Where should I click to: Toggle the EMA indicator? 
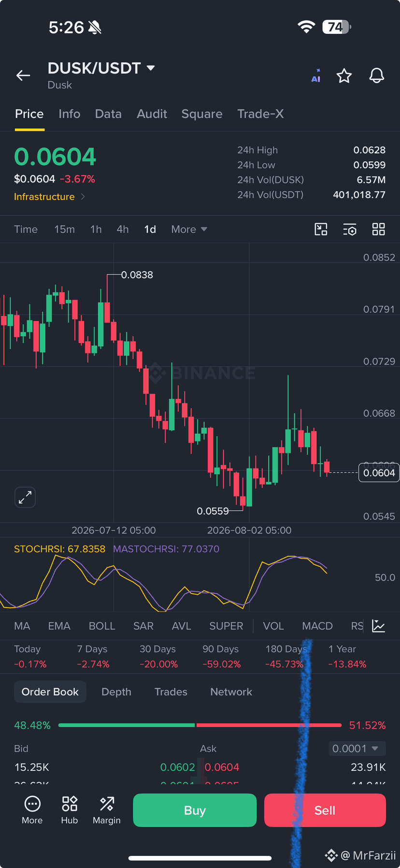[x=59, y=626]
